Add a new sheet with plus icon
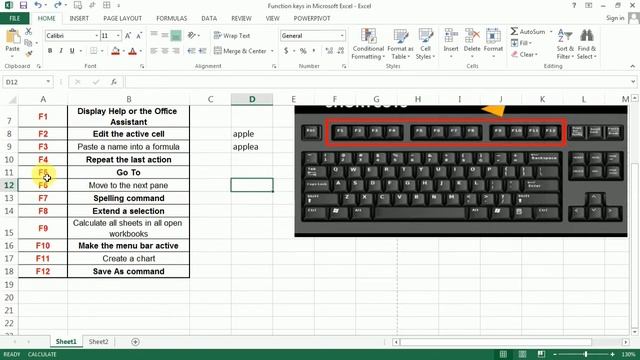Image resolution: width=640 pixels, height=360 pixels. pos(135,342)
